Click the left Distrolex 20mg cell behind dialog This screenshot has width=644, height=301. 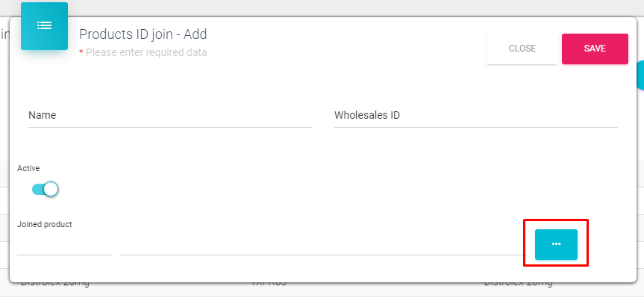54,286
